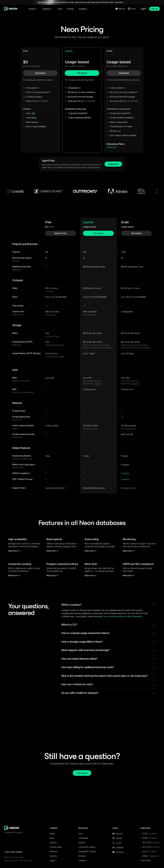Click the Neon logo in the footer

11,828
